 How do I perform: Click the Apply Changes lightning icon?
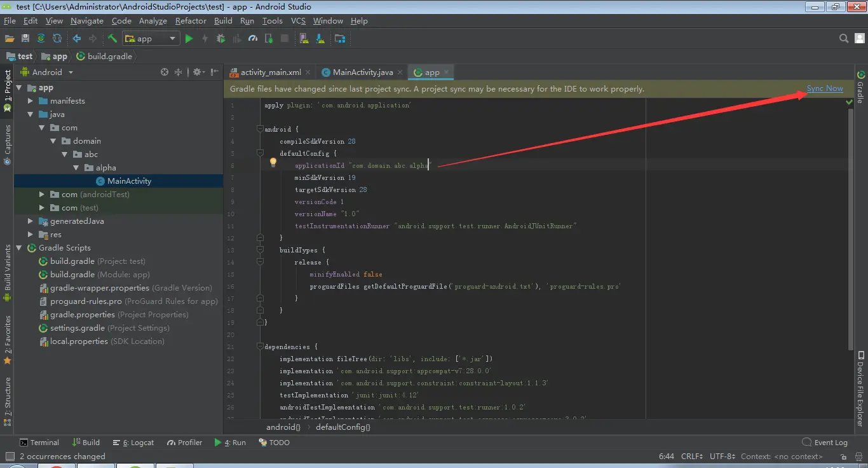coord(205,39)
